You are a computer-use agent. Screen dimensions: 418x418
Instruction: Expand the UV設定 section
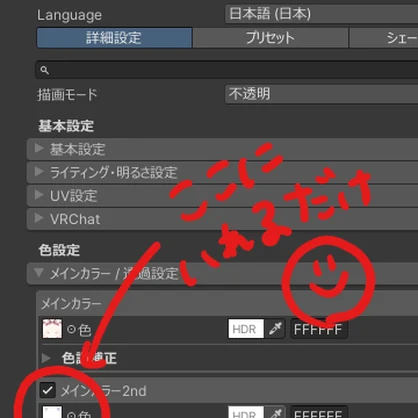point(222,196)
